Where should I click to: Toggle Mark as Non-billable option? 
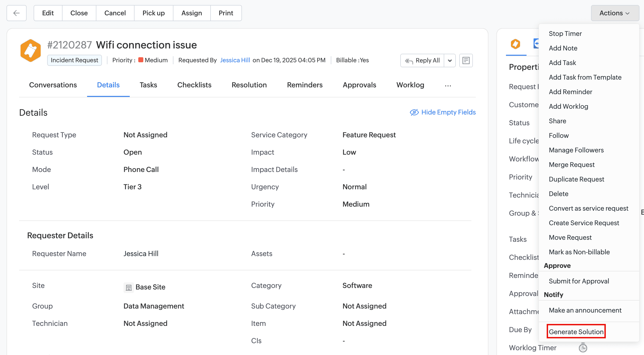[579, 252]
